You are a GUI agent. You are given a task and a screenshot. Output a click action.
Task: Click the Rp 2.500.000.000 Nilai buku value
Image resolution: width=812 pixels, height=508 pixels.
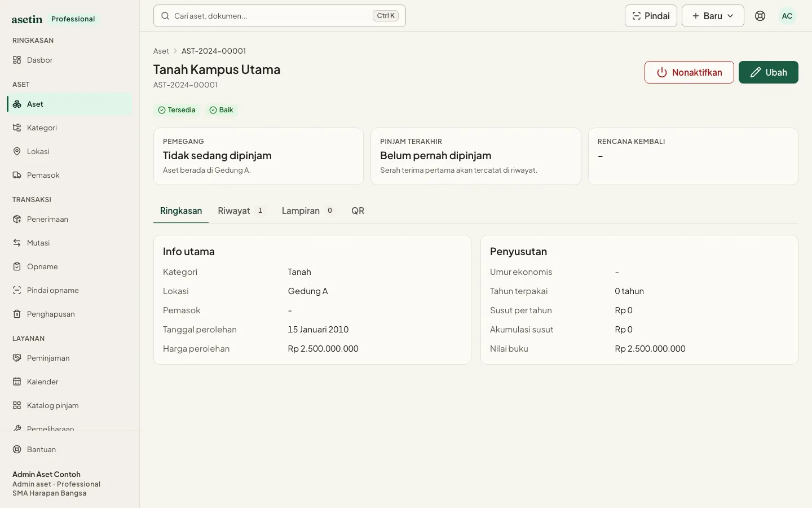pyautogui.click(x=650, y=349)
